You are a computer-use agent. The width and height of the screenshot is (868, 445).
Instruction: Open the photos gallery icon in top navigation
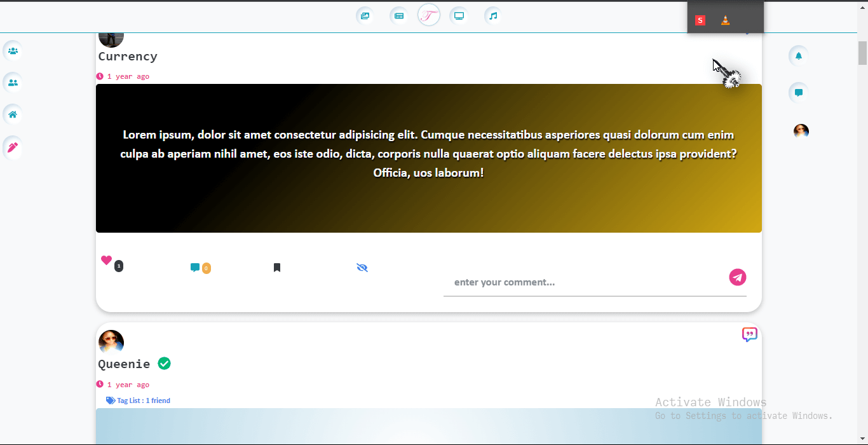(x=365, y=16)
